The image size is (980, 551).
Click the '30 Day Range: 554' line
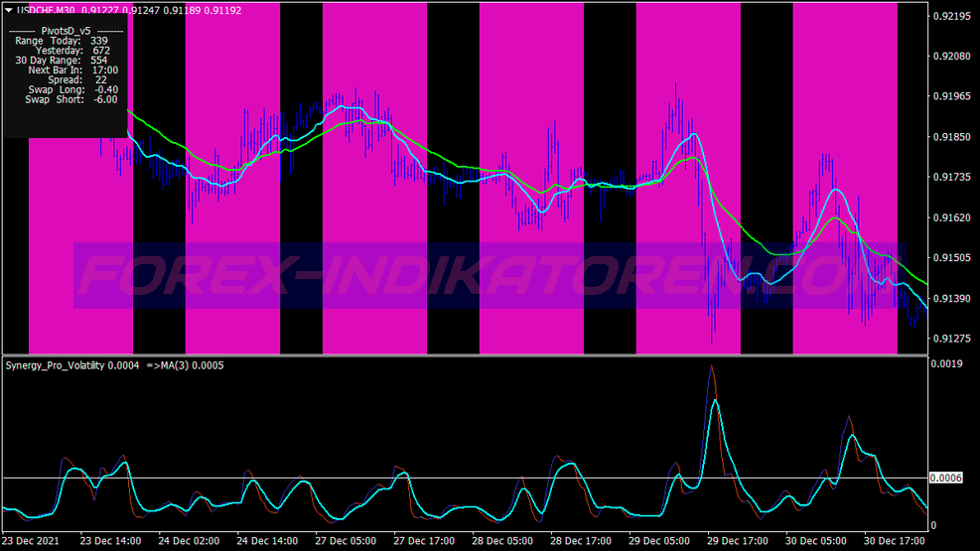click(62, 61)
